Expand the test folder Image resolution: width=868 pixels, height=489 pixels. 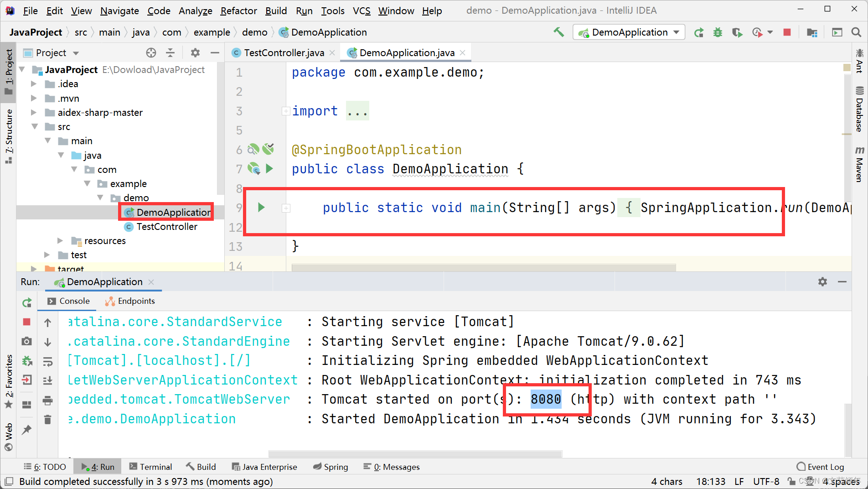(47, 255)
